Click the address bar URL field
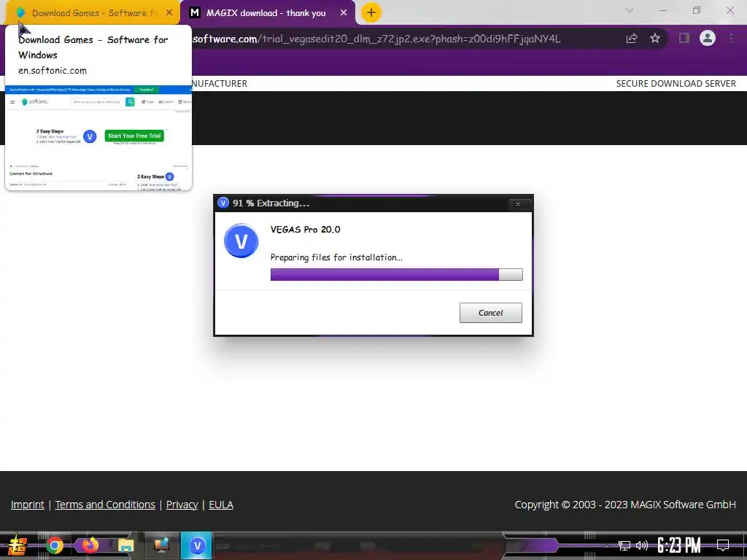The width and height of the screenshot is (747, 560). tap(405, 39)
